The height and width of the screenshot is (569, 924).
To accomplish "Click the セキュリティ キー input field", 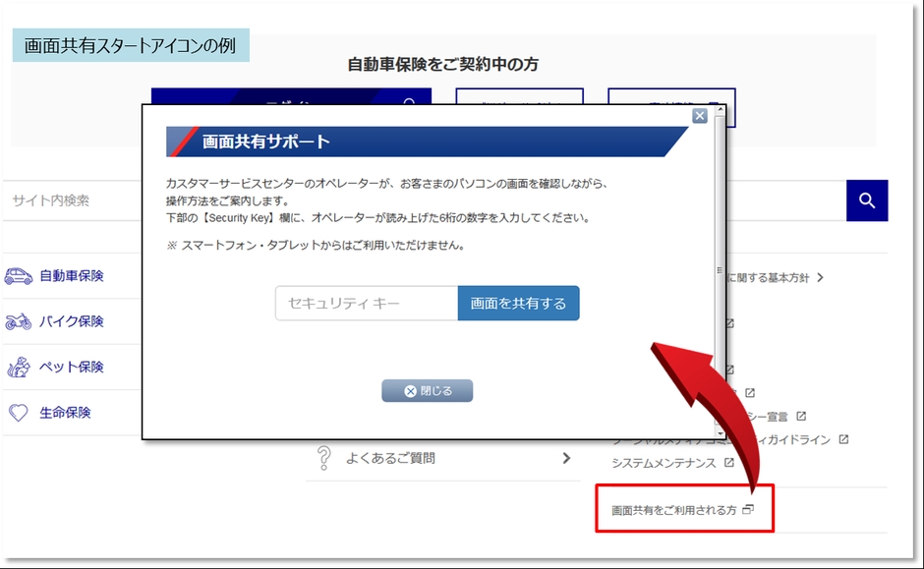I will (367, 304).
